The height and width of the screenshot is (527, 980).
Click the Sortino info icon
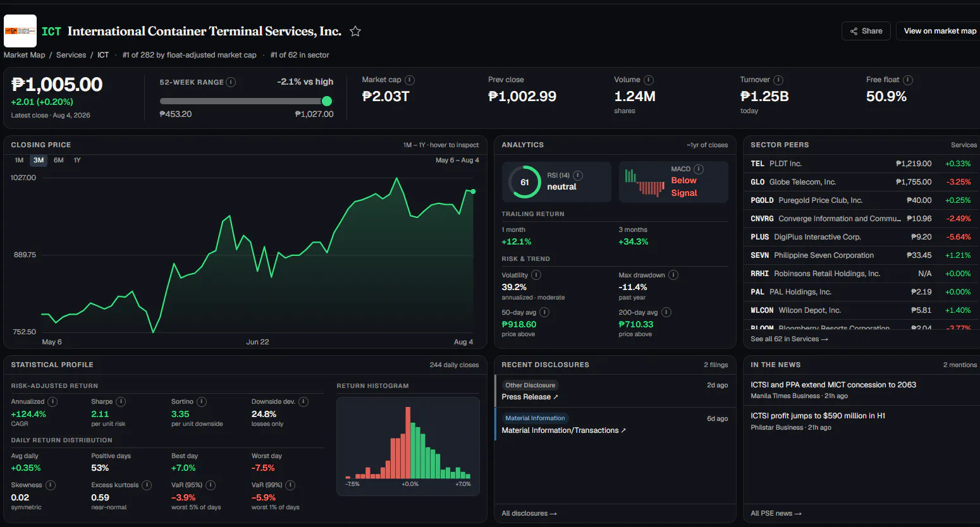point(202,401)
